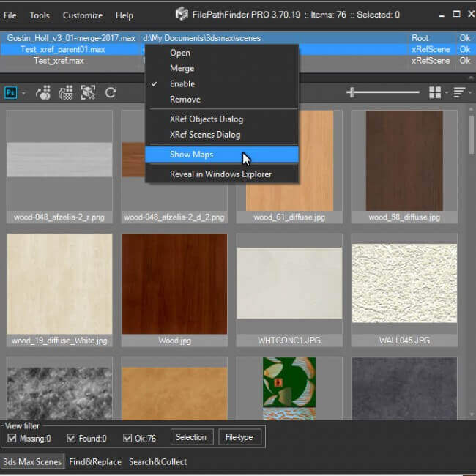This screenshot has height=476, width=476.
Task: Click the refresh icon in toolbar
Action: click(111, 92)
